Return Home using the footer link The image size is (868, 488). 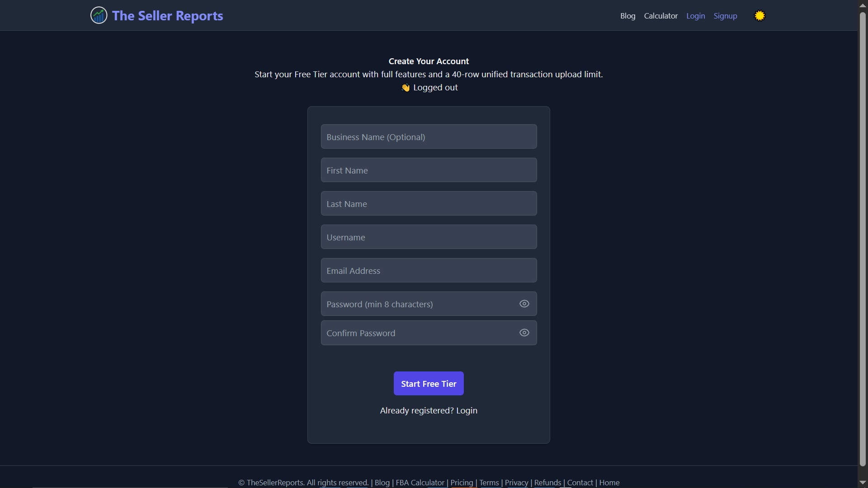coord(609,483)
